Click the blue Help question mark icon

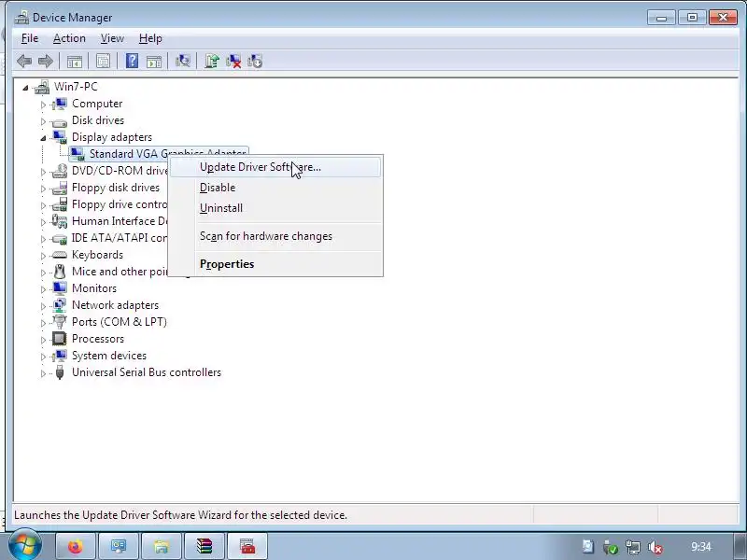pos(132,61)
